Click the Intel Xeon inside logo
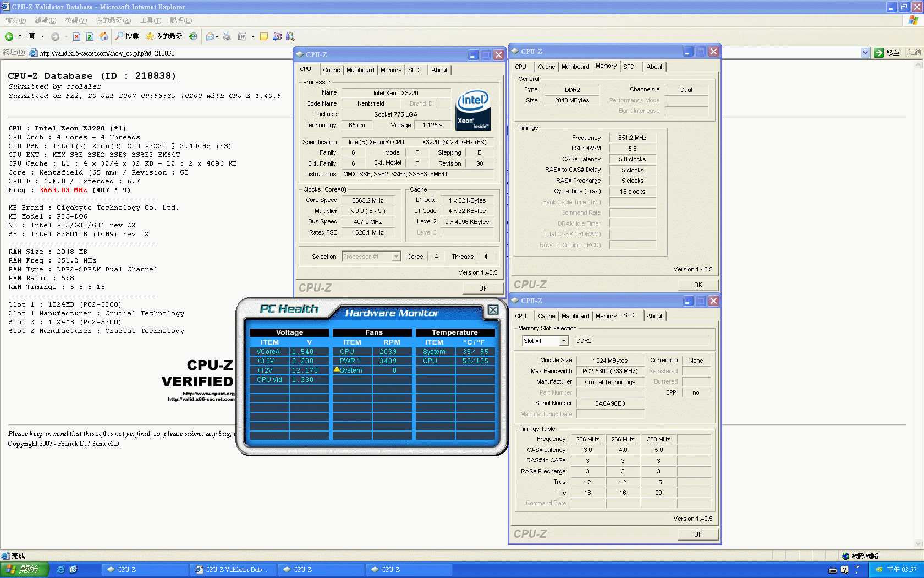Screen dimensions: 924x578 (473, 110)
